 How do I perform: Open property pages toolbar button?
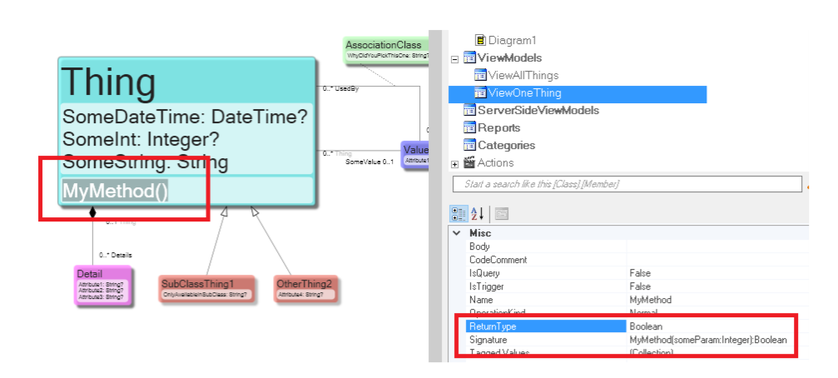point(501,214)
